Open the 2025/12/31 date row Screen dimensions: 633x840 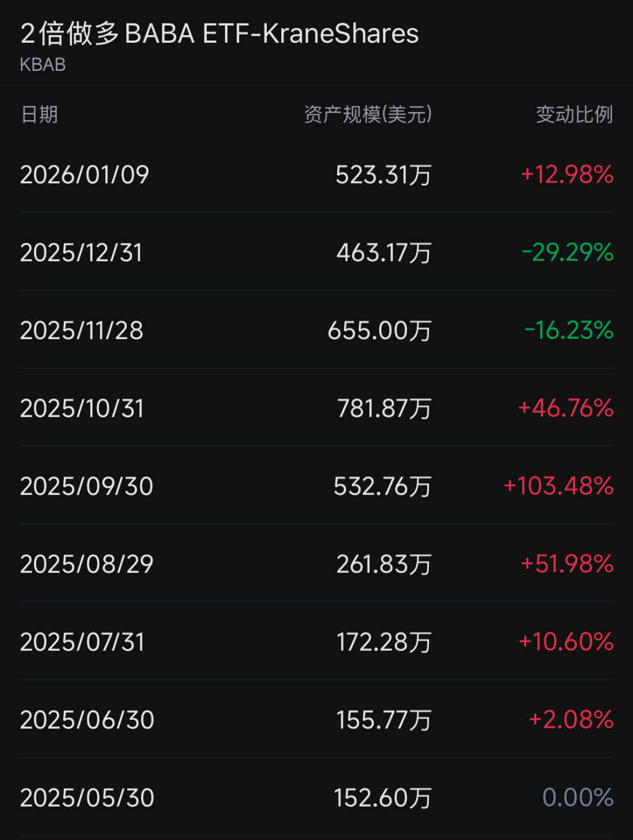point(81,253)
